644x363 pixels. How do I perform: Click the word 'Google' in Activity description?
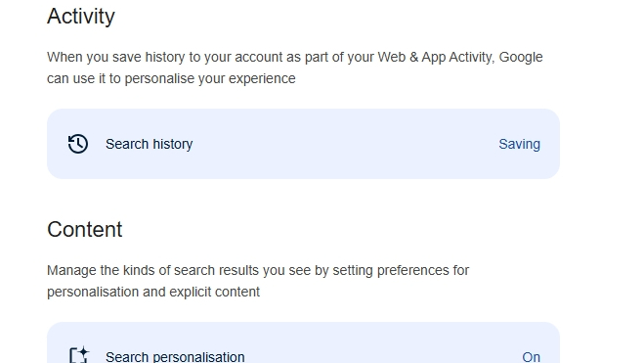(x=521, y=57)
